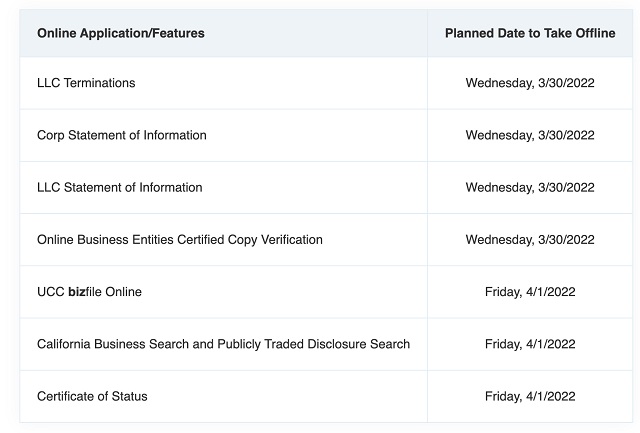Click the word "Terminations" in the first row
The height and width of the screenshot is (433, 640).
point(99,83)
